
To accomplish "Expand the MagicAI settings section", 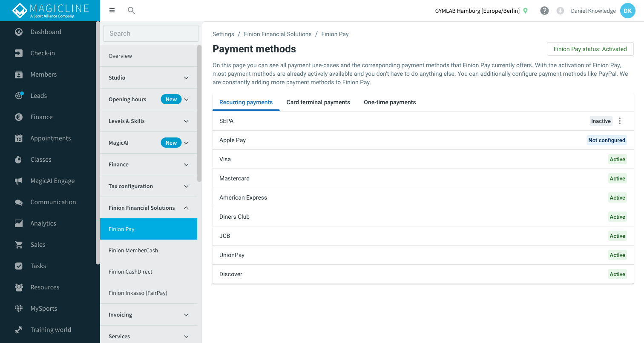I will point(149,143).
